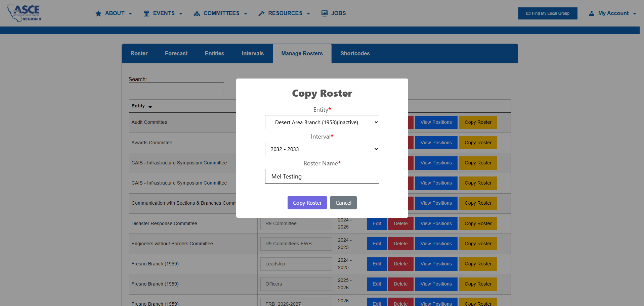View Positions for Disaster Response Committee
The width and height of the screenshot is (644, 306).
[x=436, y=224]
